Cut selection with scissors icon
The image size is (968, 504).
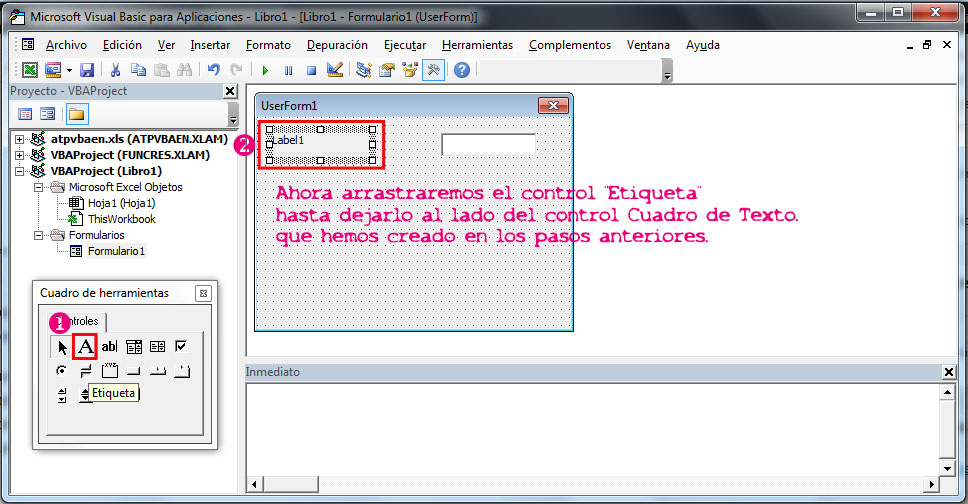click(x=115, y=70)
